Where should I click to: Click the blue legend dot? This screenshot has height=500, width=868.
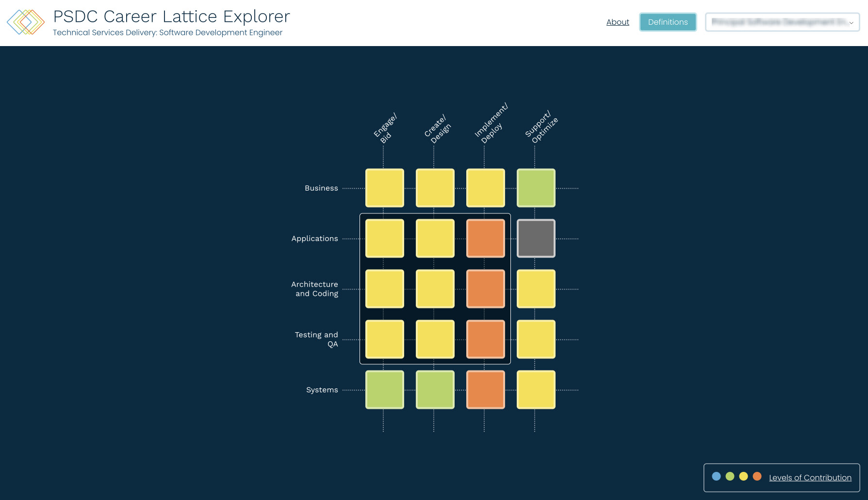(x=716, y=477)
